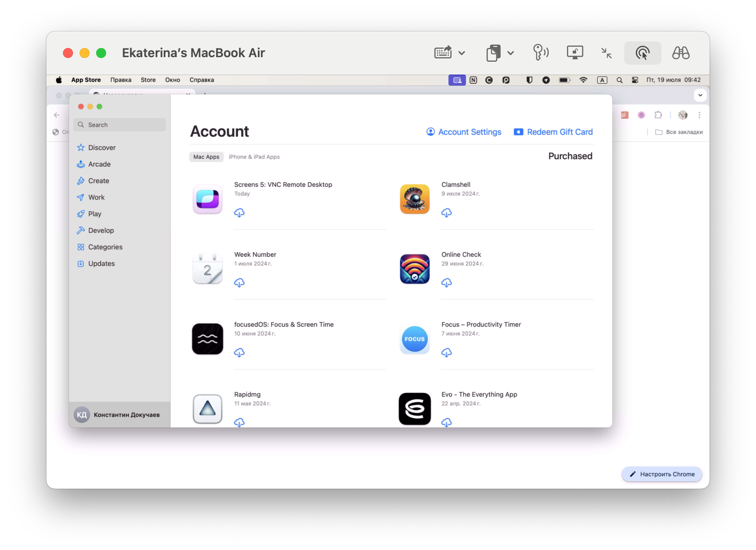
Task: Click the "focusedOS: Focus & Screen Time" title
Action: coord(284,324)
